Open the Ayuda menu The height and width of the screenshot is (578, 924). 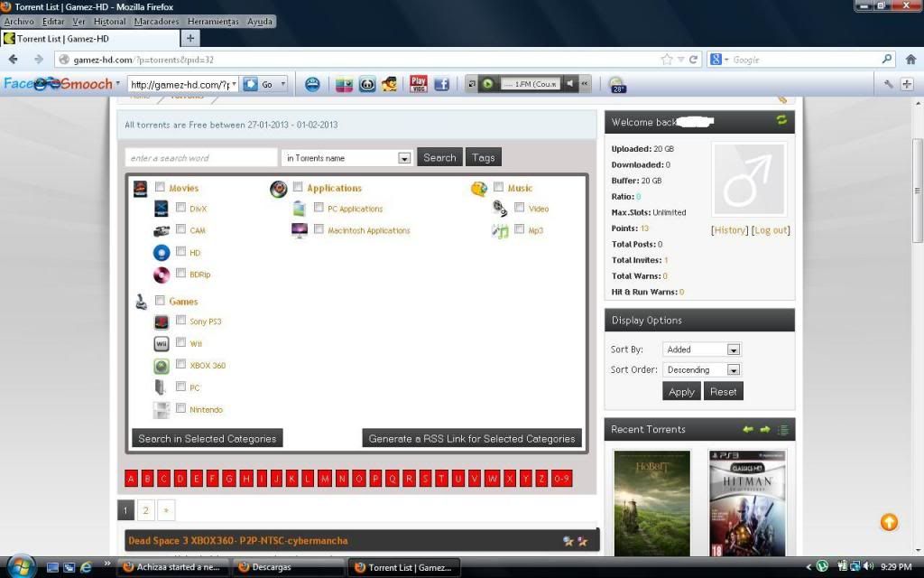click(x=259, y=22)
